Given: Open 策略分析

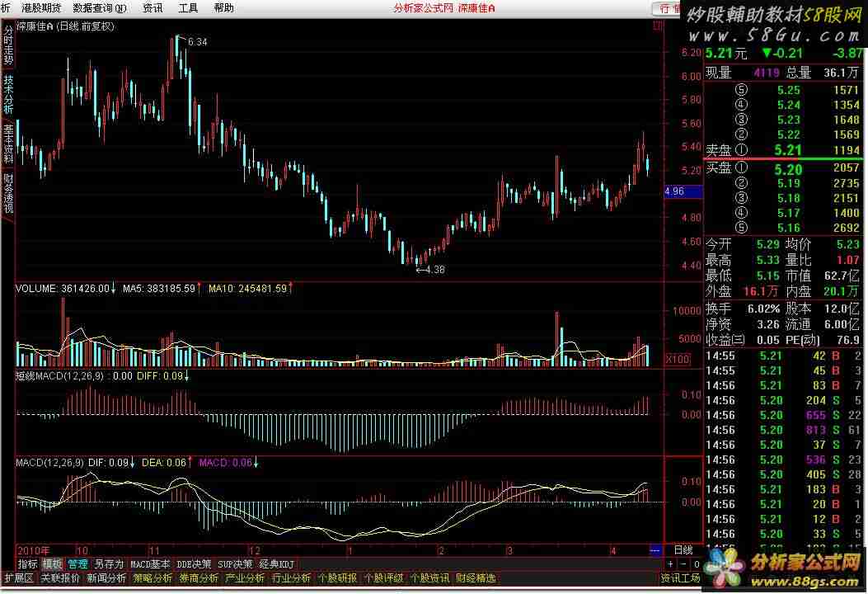Looking at the screenshot, I should pyautogui.click(x=152, y=578).
